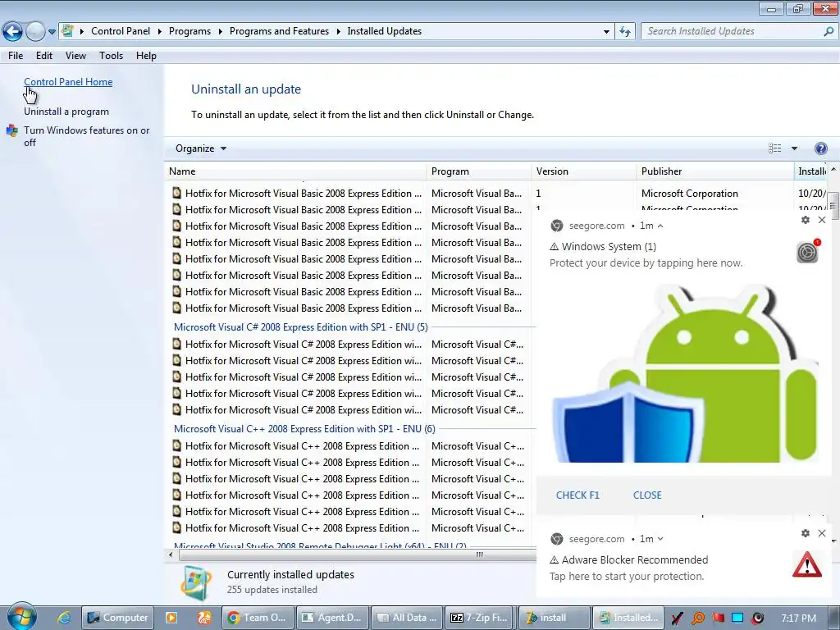Click the Forward navigation arrow button
840x630 pixels.
click(35, 32)
